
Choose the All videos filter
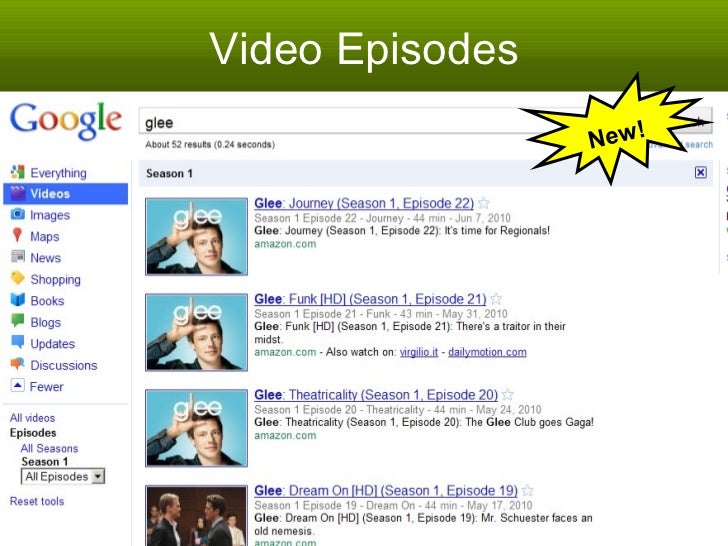[32, 418]
